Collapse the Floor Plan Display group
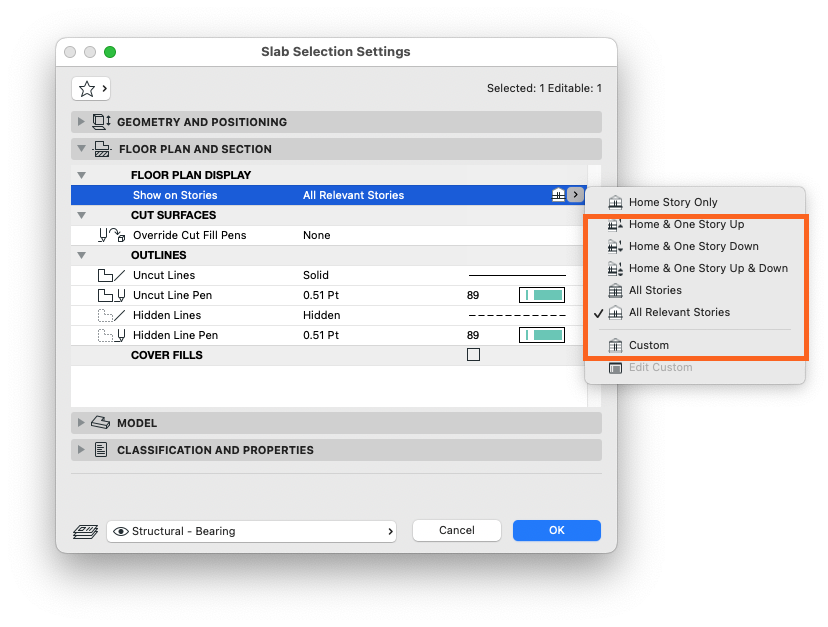Viewport: 828px width, 627px height. 81,175
